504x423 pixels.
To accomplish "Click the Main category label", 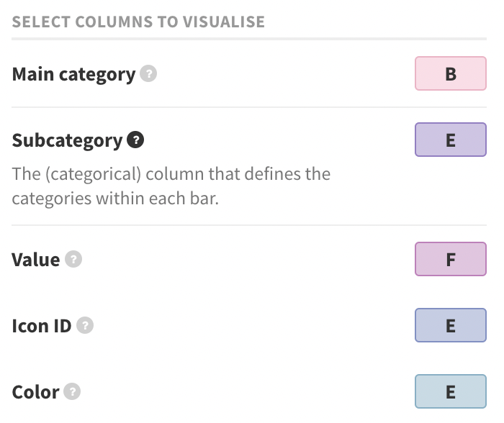I will pos(73,75).
